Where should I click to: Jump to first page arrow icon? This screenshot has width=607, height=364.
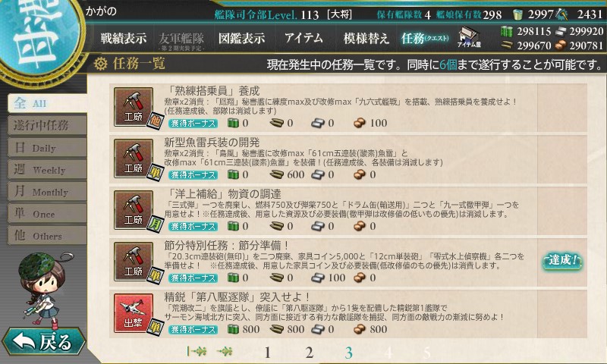pyautogui.click(x=197, y=351)
